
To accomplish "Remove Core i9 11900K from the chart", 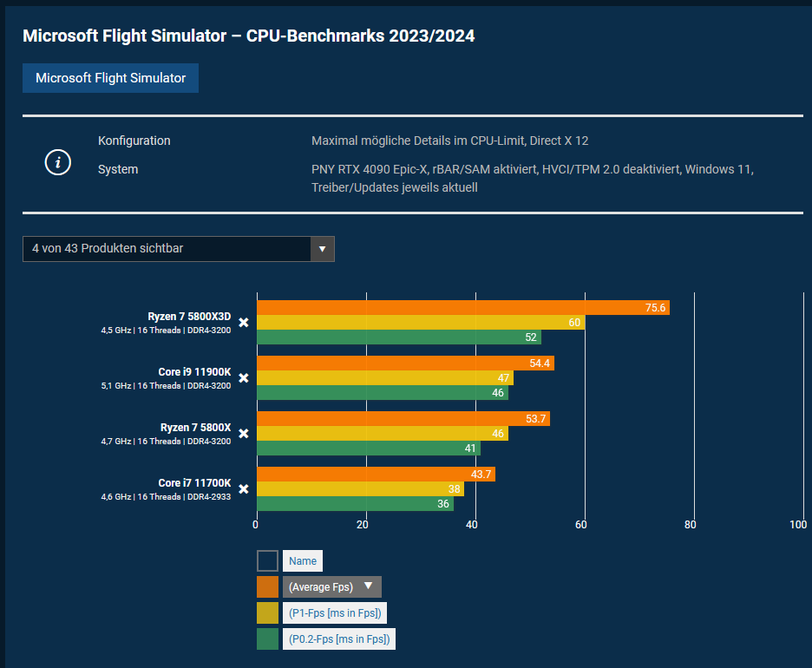I will tap(244, 378).
